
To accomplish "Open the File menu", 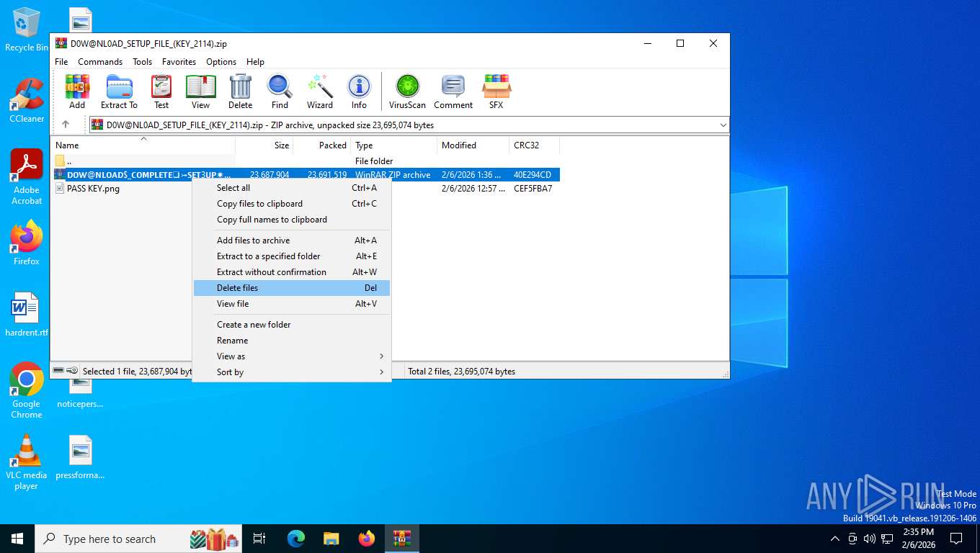I will pos(61,62).
